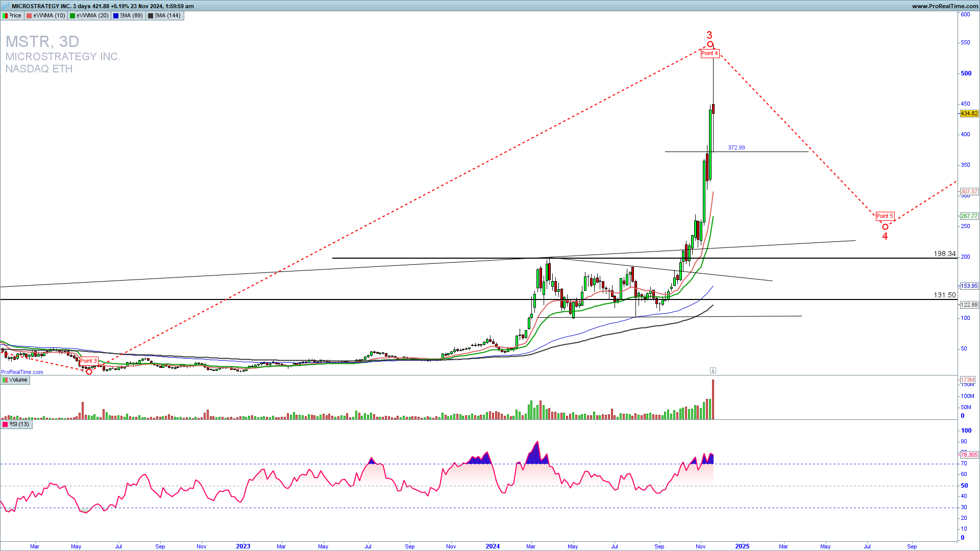Click the 2025 label on time axis
This screenshot has height=551, width=980.
coord(742,546)
